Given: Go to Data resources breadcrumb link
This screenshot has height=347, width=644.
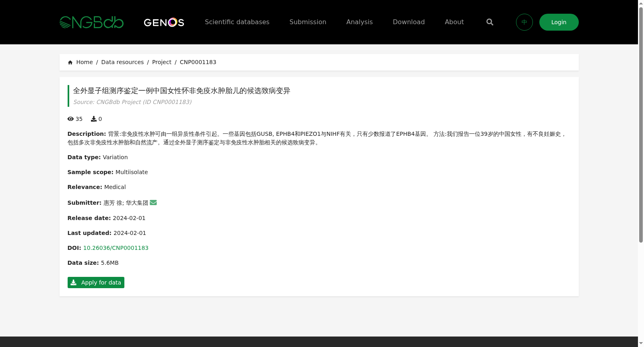Looking at the screenshot, I should (122, 62).
